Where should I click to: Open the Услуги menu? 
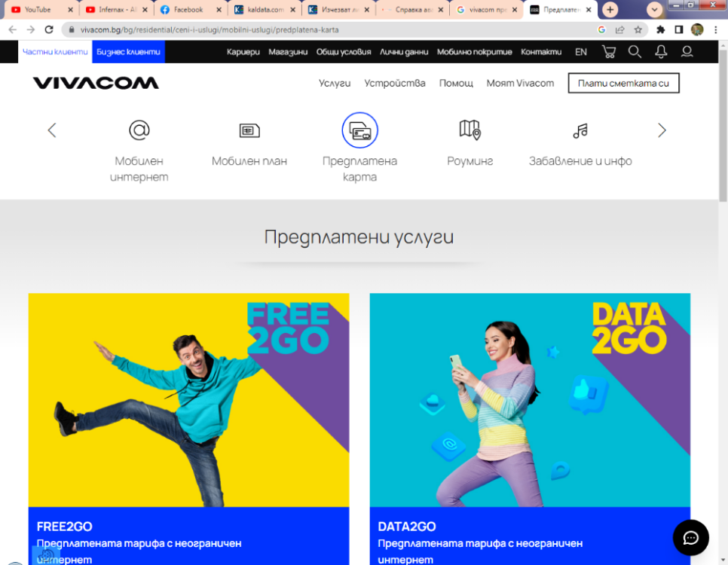point(335,83)
